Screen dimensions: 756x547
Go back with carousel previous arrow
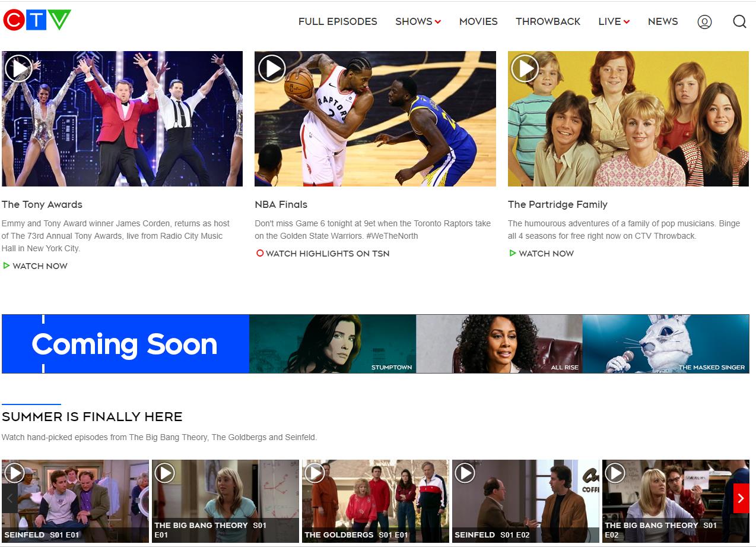pos(9,498)
